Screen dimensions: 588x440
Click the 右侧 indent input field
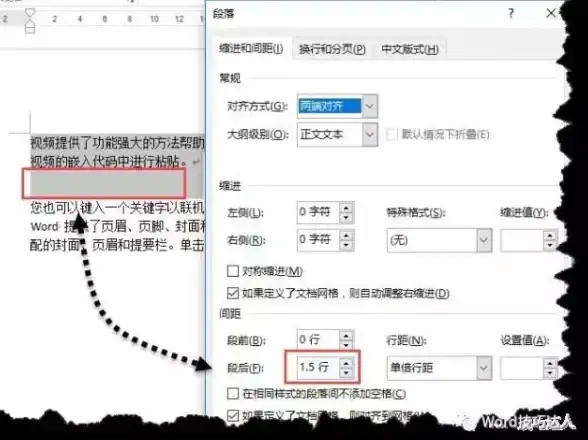pos(318,239)
